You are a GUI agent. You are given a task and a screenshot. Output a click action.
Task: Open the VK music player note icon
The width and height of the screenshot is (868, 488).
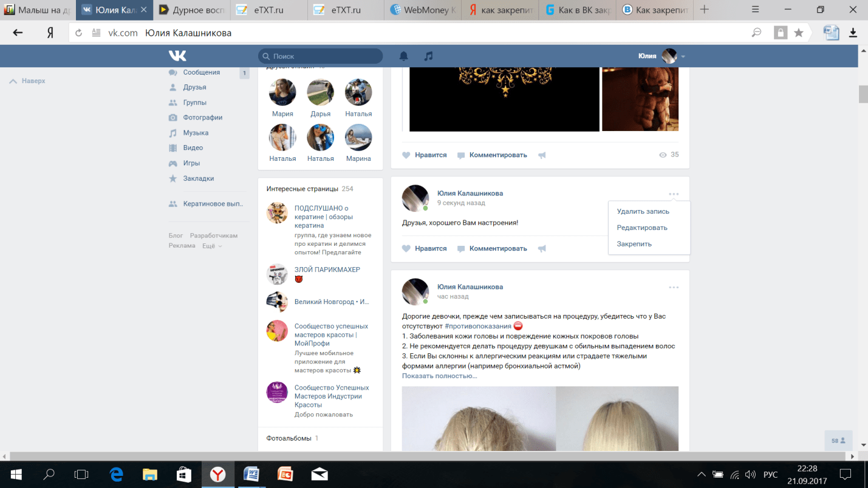point(428,56)
